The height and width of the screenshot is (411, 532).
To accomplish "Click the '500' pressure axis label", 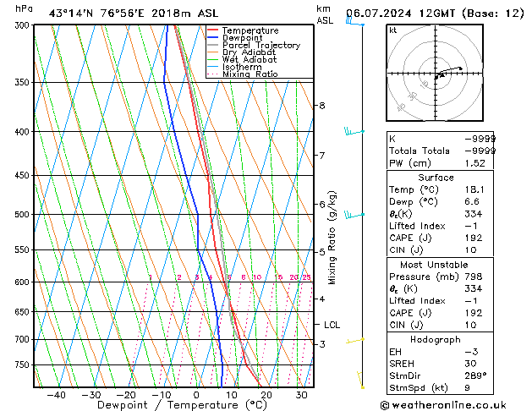I will (x=24, y=215).
